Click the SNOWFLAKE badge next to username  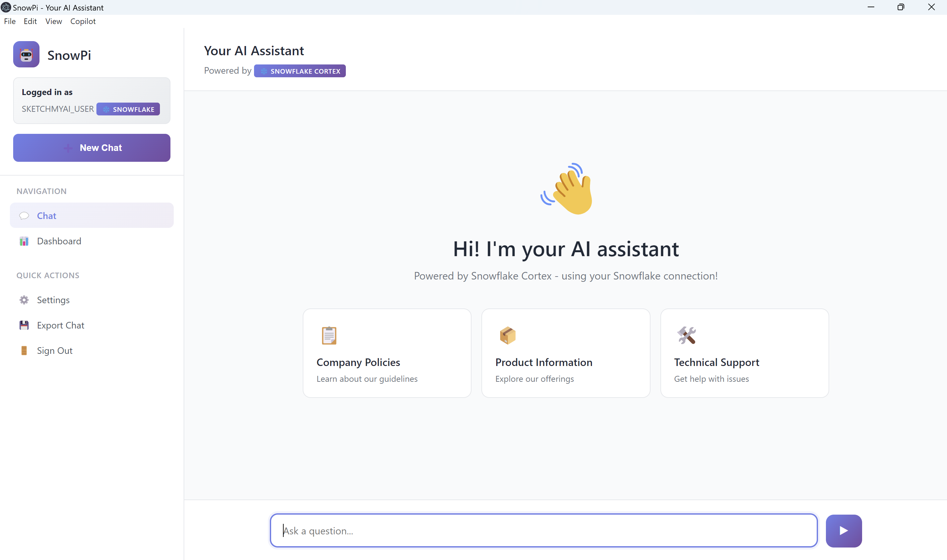coord(128,109)
